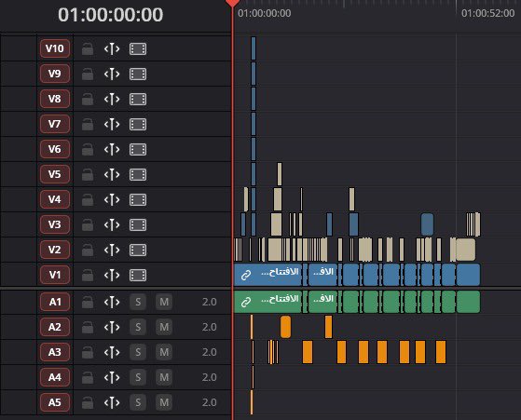
Task: Toggle auto track selector on V10
Action: (112, 49)
